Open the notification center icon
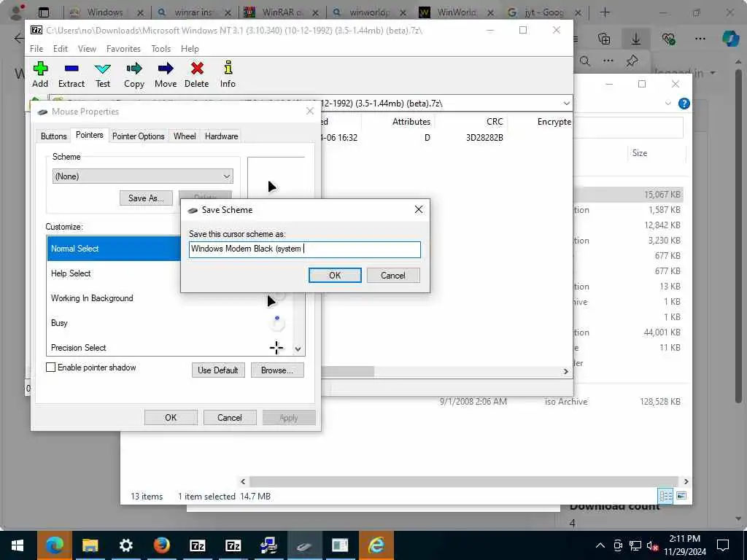The height and width of the screenshot is (560, 747). [723, 545]
